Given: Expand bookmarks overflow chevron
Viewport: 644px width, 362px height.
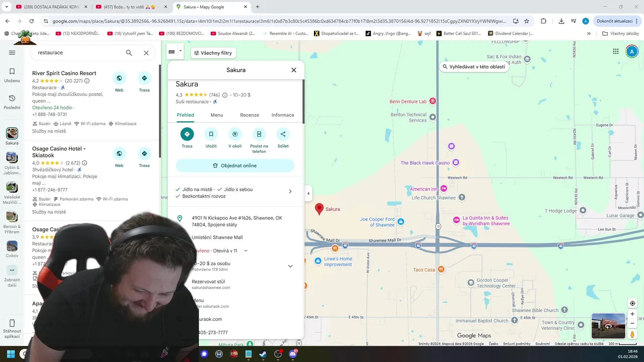Looking at the screenshot, I should (x=589, y=33).
